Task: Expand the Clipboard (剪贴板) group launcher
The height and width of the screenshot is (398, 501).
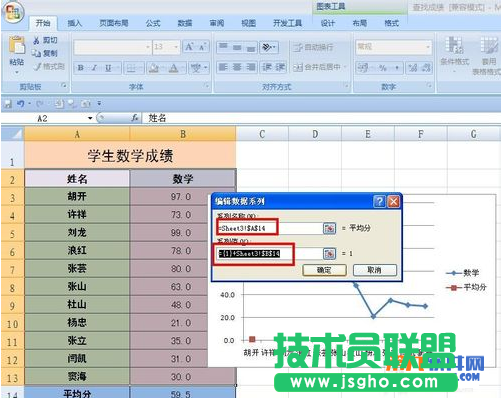Action: point(63,86)
